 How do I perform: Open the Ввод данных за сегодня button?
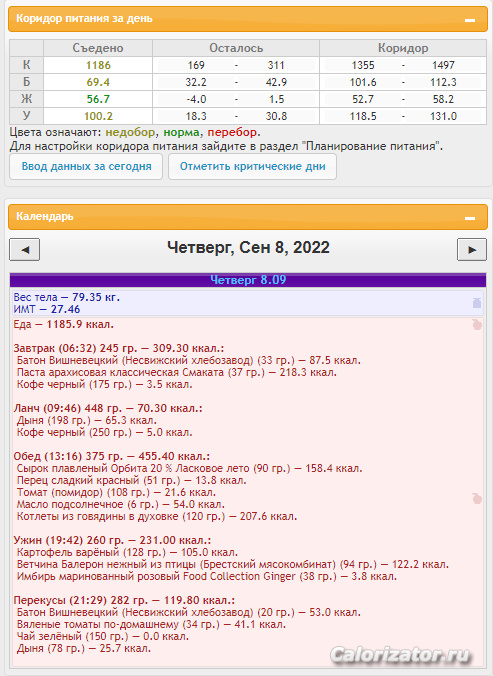pos(86,166)
